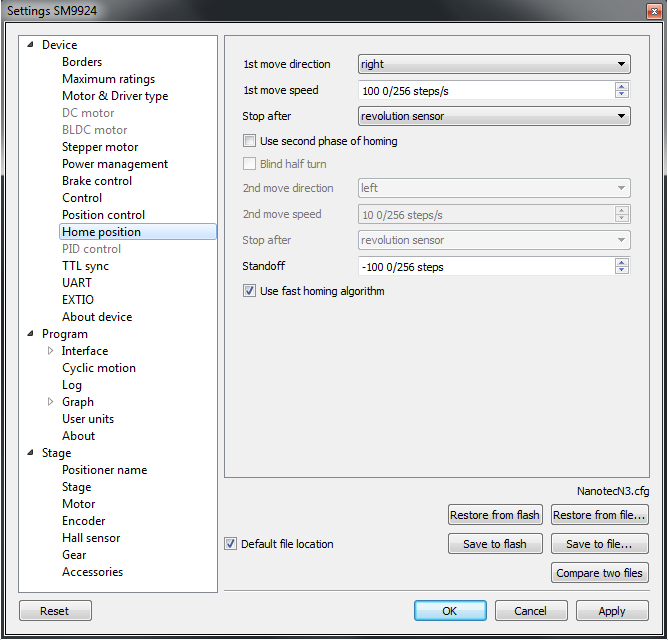The height and width of the screenshot is (640, 668).
Task: Select Home position item
Action: click(x=138, y=232)
